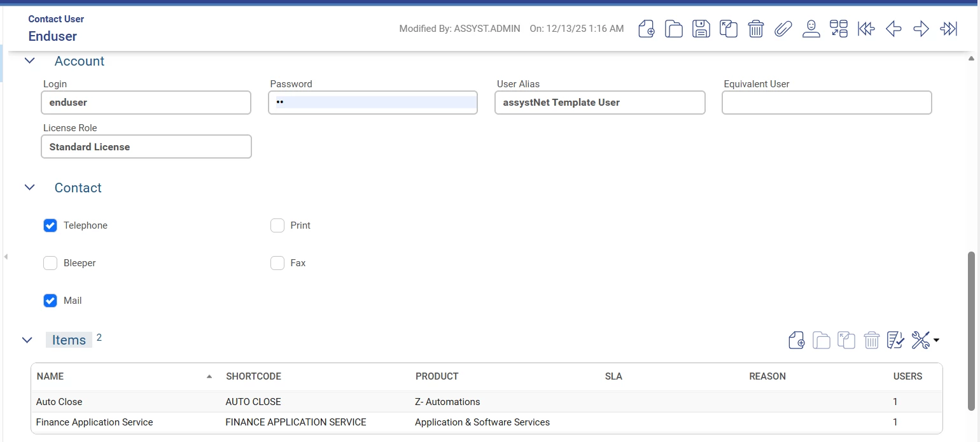Select the Auto Close row name
Image resolution: width=980 pixels, height=442 pixels.
[x=59, y=402]
